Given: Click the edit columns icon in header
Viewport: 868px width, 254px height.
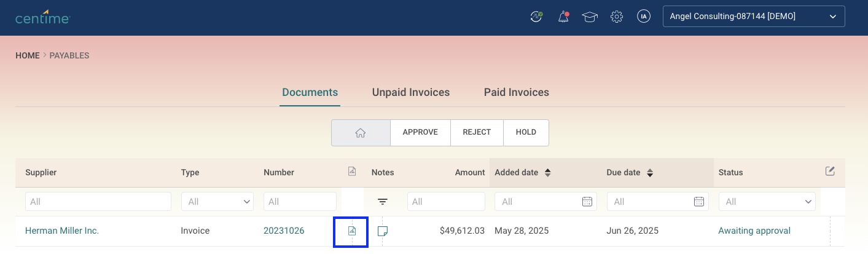Looking at the screenshot, I should (830, 172).
